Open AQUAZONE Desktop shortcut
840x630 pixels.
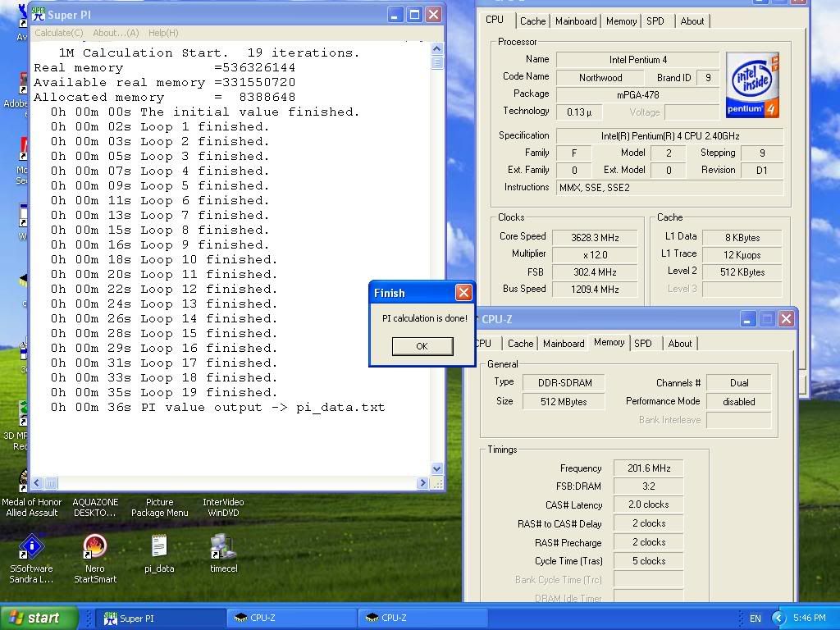tap(95, 507)
